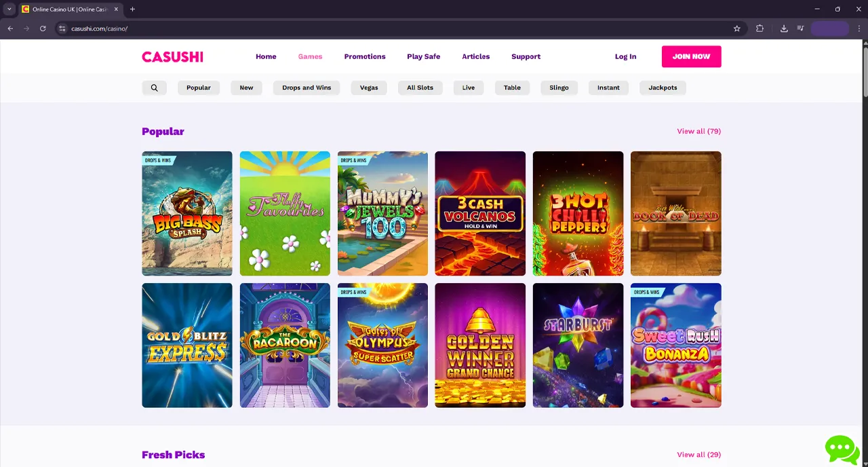Image resolution: width=868 pixels, height=467 pixels.
Task: Click the game search magnifier icon
Action: [154, 88]
